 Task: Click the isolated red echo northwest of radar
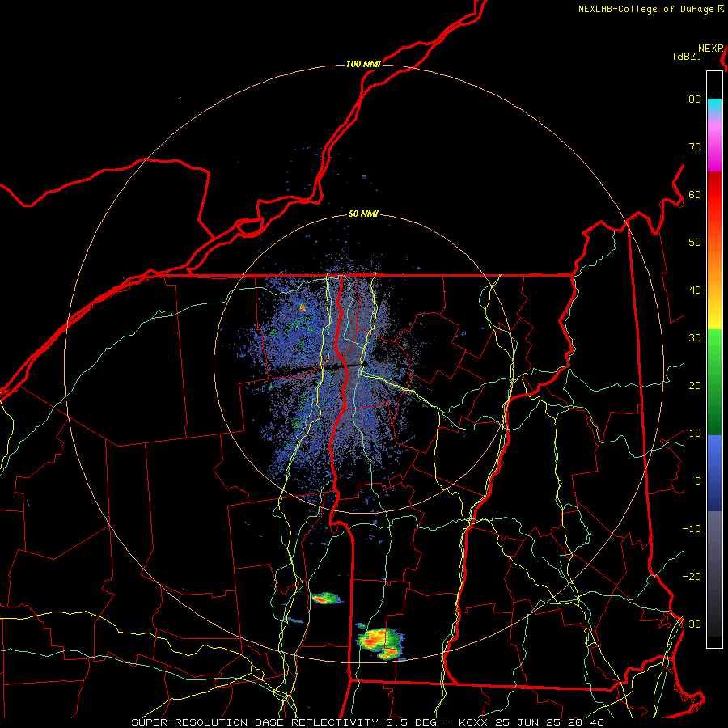[x=303, y=307]
